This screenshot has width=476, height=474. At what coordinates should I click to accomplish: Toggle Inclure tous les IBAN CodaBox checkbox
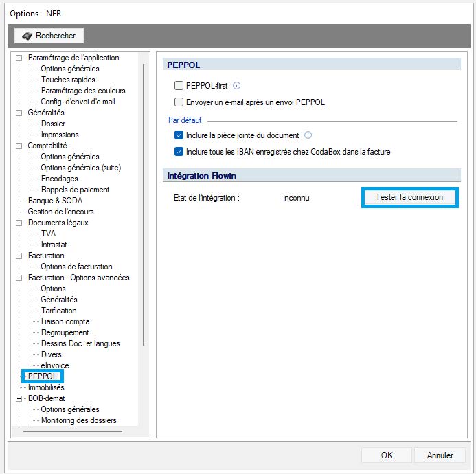coord(179,152)
